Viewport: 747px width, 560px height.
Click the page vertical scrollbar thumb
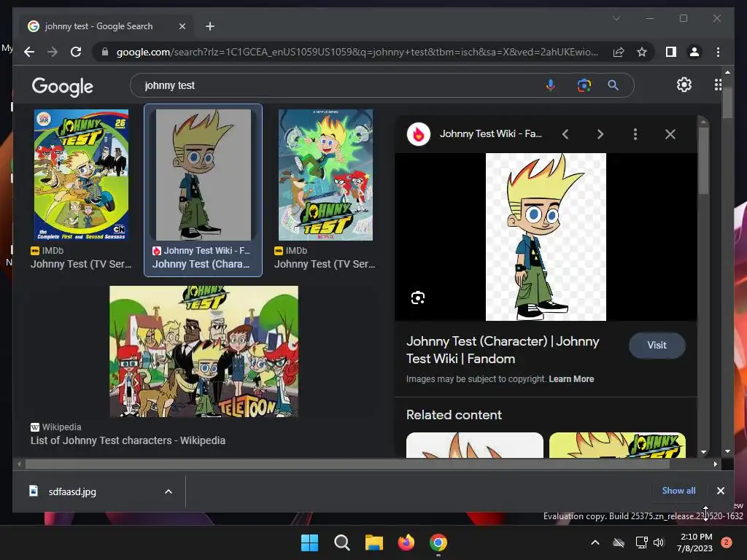[x=727, y=102]
